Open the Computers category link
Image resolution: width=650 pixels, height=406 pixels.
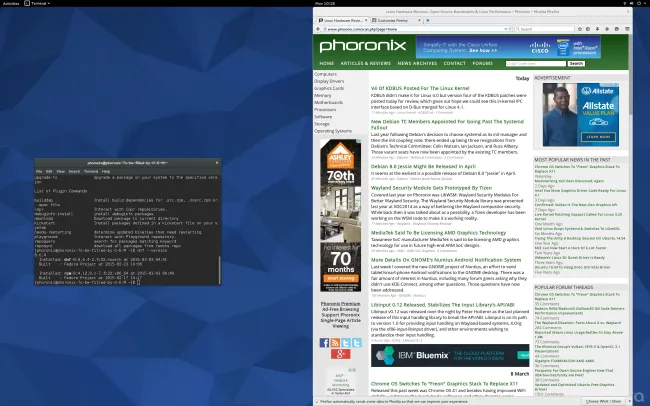[325, 74]
